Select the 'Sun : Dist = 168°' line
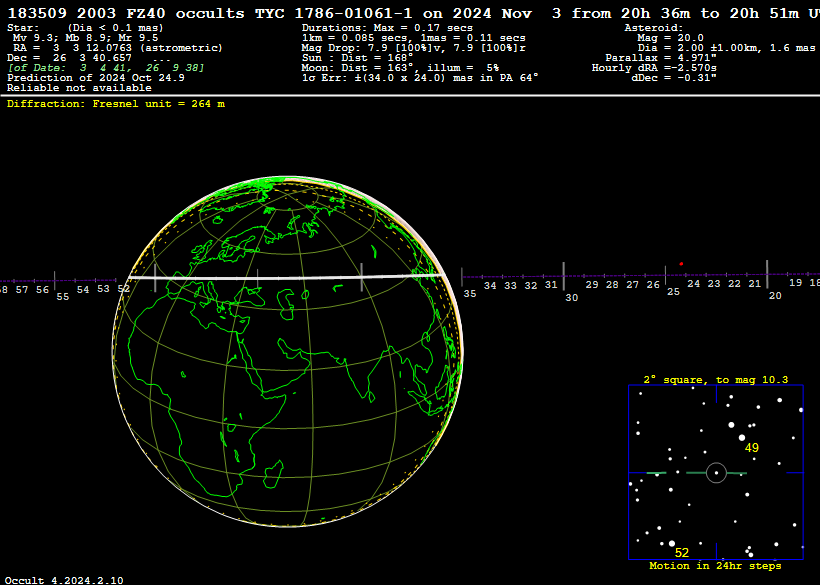 357,58
